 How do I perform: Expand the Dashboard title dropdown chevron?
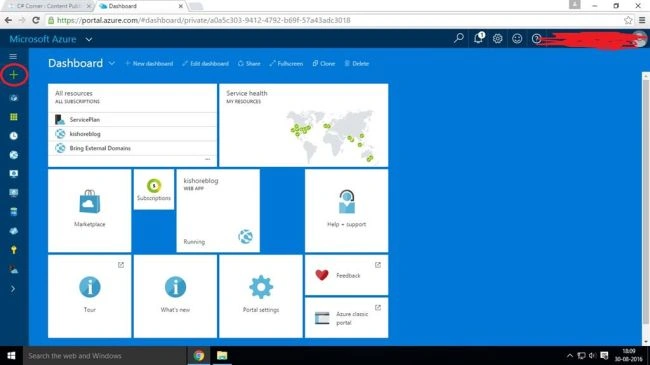pyautogui.click(x=112, y=63)
